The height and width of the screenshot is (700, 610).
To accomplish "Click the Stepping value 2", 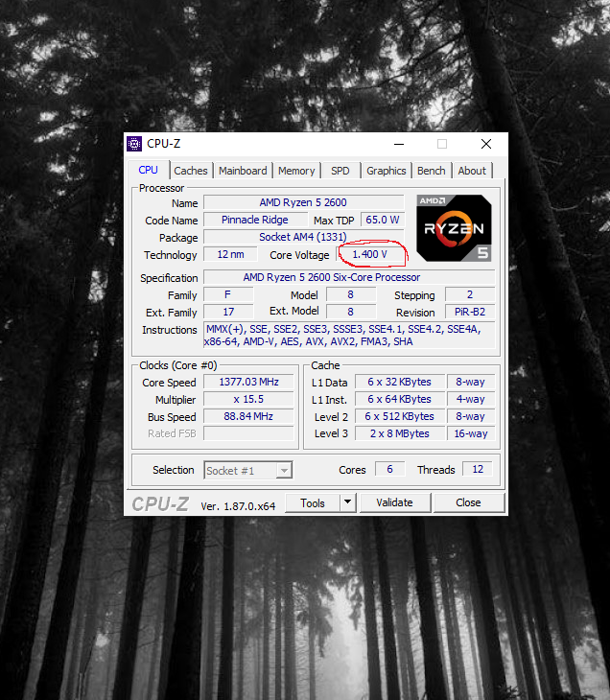I will pos(470,294).
